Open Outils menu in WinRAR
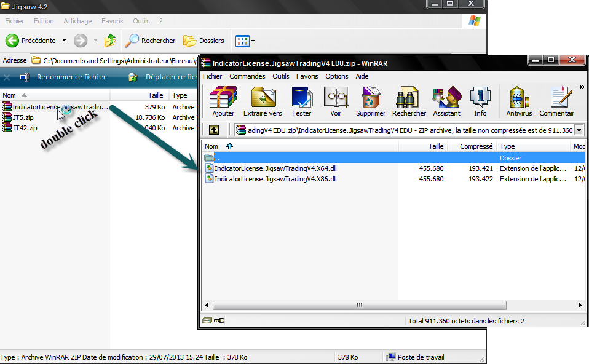This screenshot has width=589, height=364. (280, 76)
